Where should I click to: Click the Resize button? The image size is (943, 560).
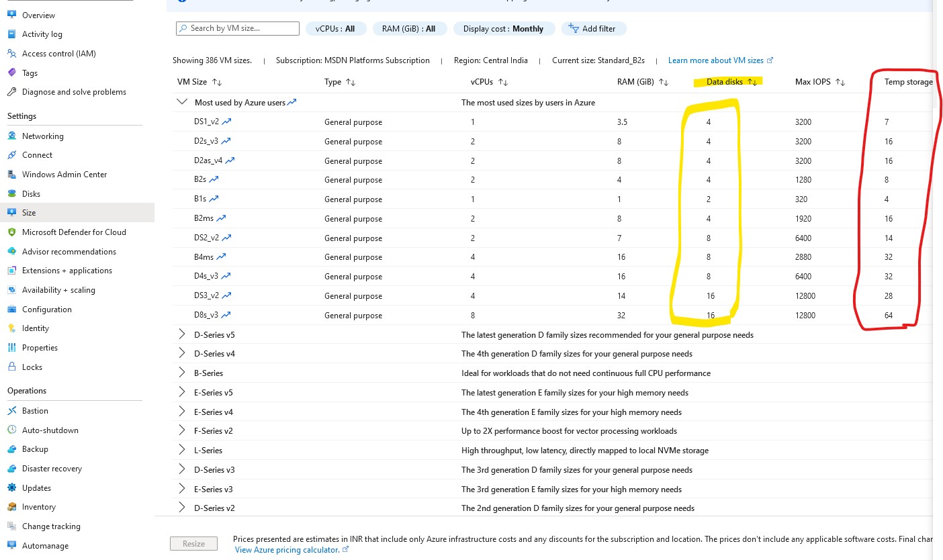(193, 543)
